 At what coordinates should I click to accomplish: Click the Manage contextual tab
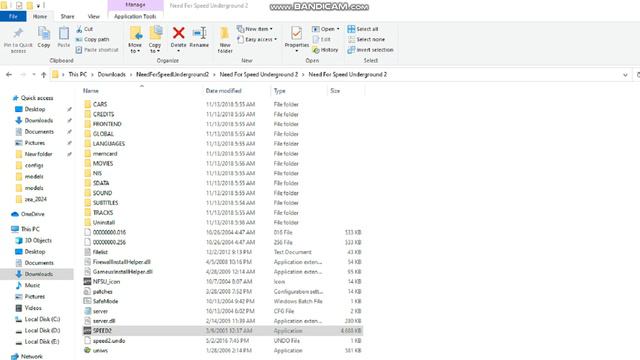136,5
